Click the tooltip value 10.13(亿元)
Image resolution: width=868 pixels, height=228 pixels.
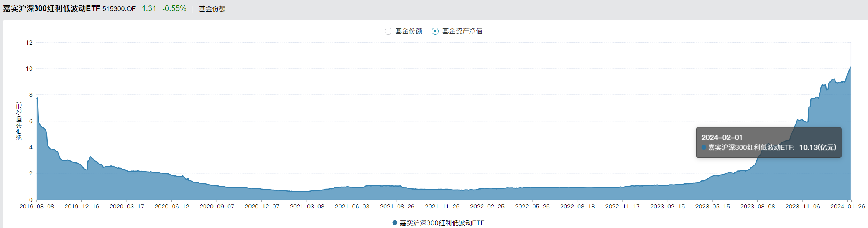[817, 147]
